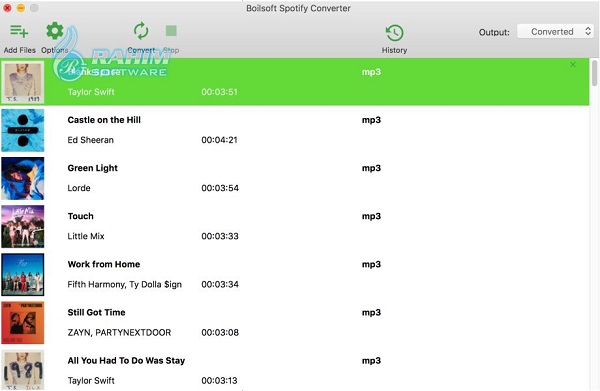Select the song title Green Light
600x391 pixels.
(93, 168)
